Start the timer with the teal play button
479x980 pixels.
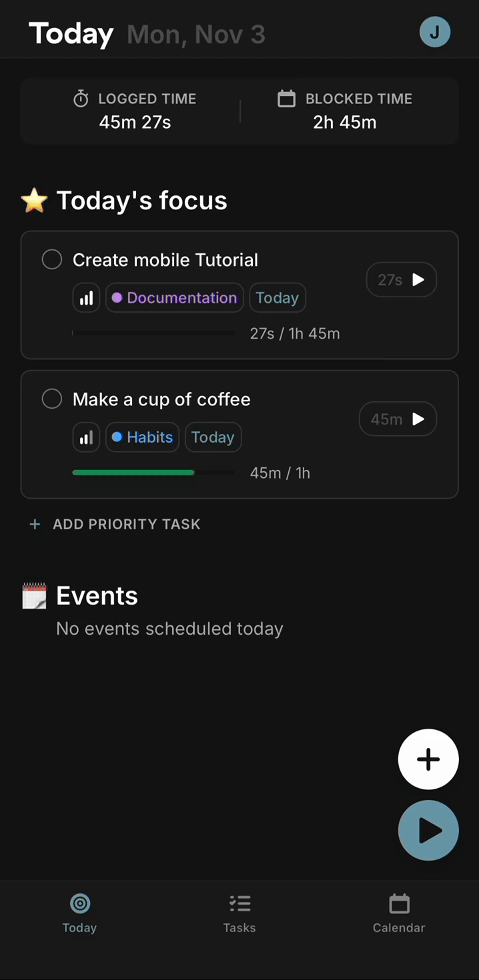pos(428,831)
